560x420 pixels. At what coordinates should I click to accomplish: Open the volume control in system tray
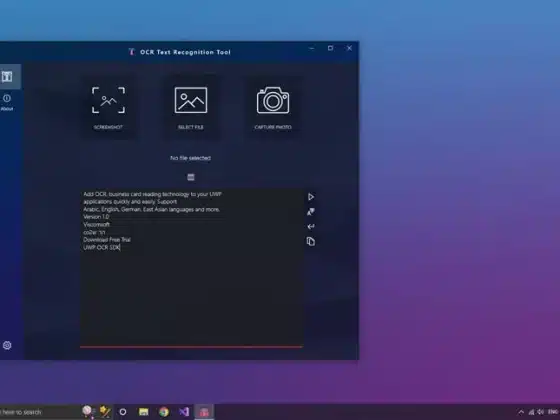[x=541, y=412]
